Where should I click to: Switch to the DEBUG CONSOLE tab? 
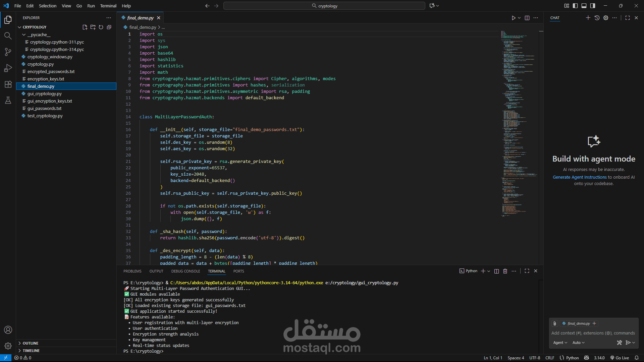click(185, 271)
